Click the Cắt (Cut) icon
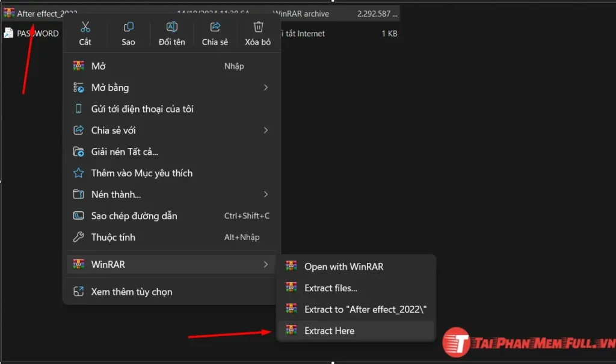The image size is (616, 364). tap(85, 27)
